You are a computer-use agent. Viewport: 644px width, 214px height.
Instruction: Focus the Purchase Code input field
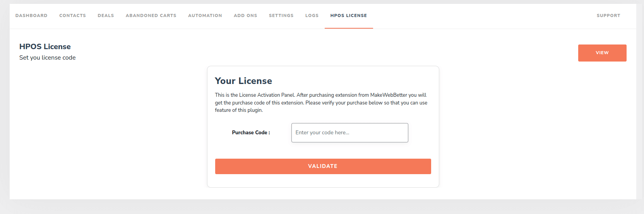(349, 133)
